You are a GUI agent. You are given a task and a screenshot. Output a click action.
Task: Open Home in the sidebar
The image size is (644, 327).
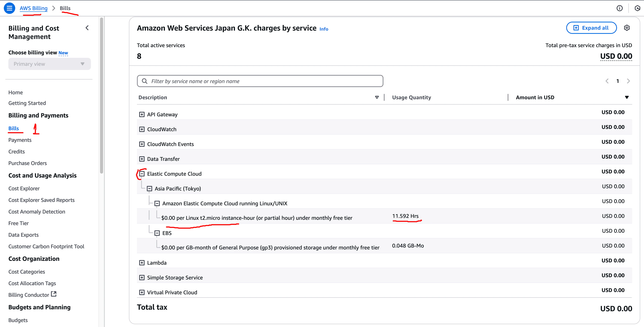15,92
